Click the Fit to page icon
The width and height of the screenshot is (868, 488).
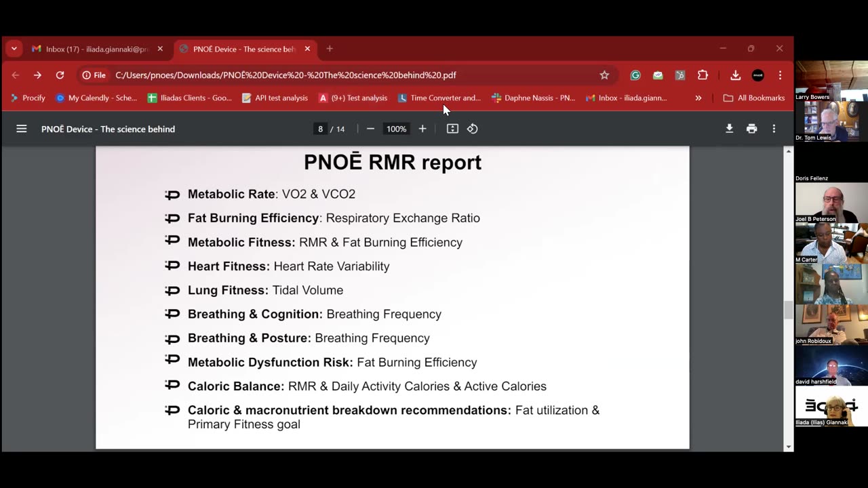452,129
